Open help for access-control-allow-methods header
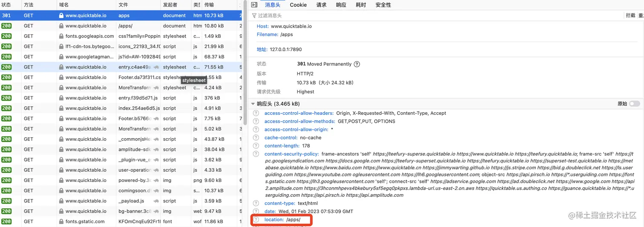Viewport: 644px width, 227px height. (x=256, y=121)
